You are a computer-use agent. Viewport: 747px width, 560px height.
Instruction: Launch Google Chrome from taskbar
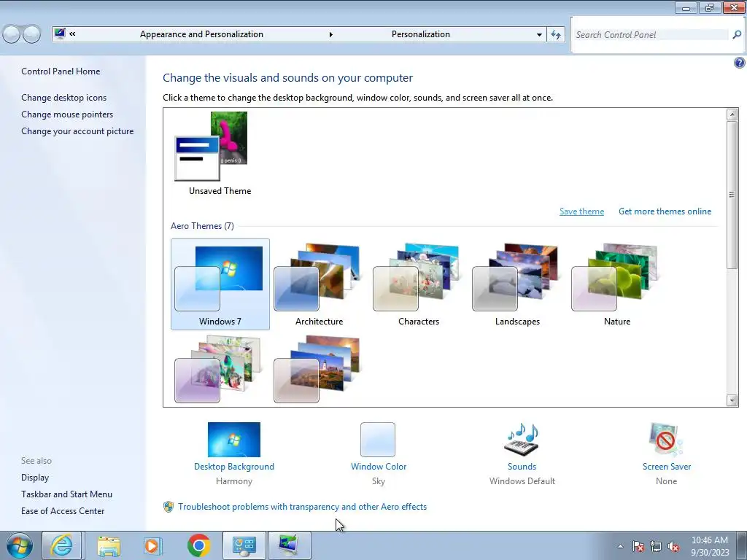coord(198,545)
